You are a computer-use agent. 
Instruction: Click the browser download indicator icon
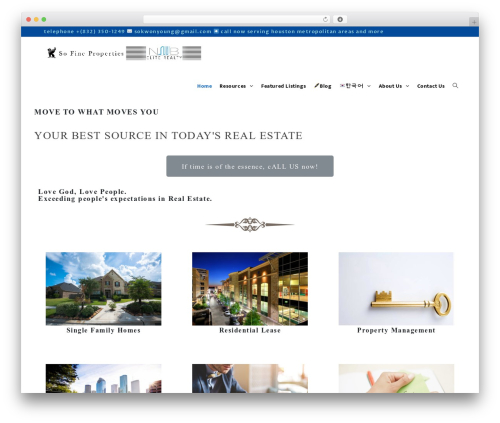(340, 20)
